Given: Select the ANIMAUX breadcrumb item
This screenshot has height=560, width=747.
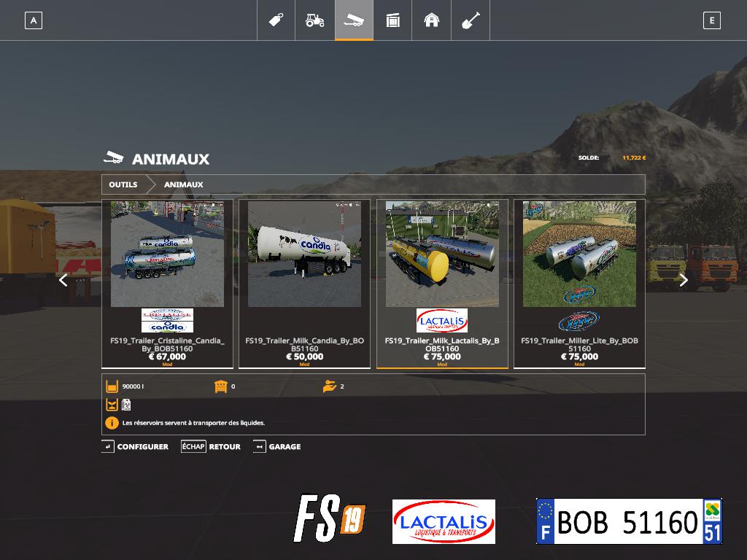Looking at the screenshot, I should tap(183, 184).
